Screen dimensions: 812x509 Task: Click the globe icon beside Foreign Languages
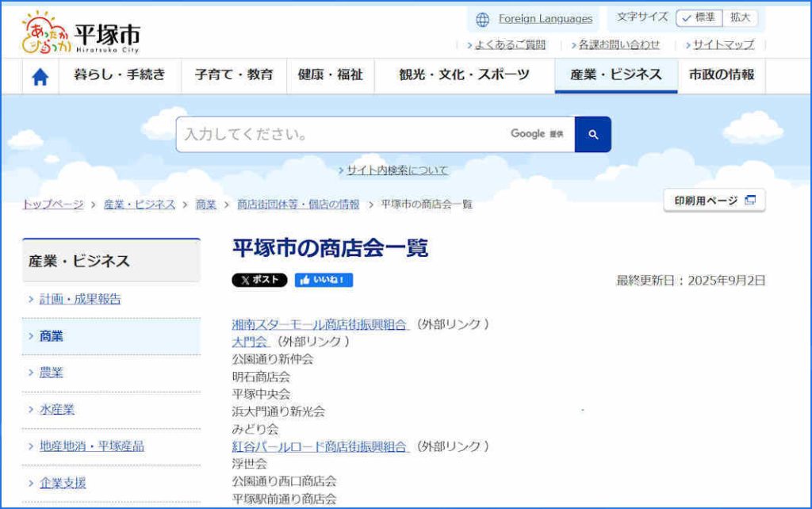(x=482, y=19)
